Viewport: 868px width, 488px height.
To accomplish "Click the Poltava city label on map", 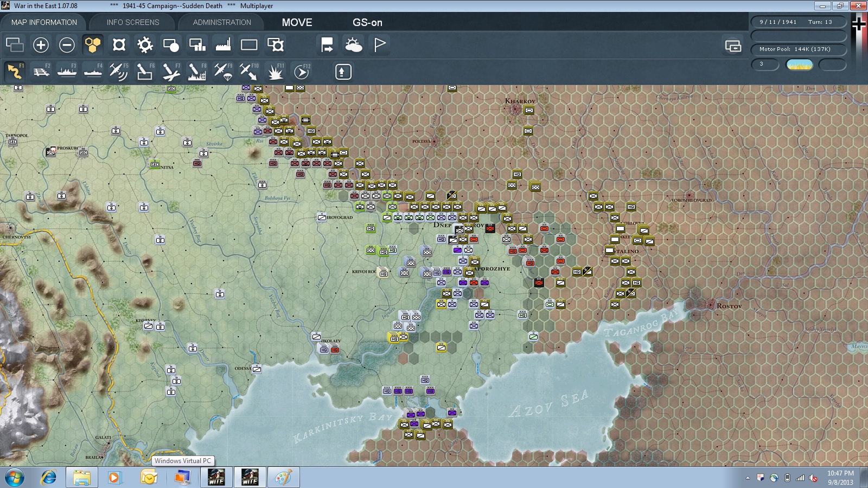I will coord(422,142).
